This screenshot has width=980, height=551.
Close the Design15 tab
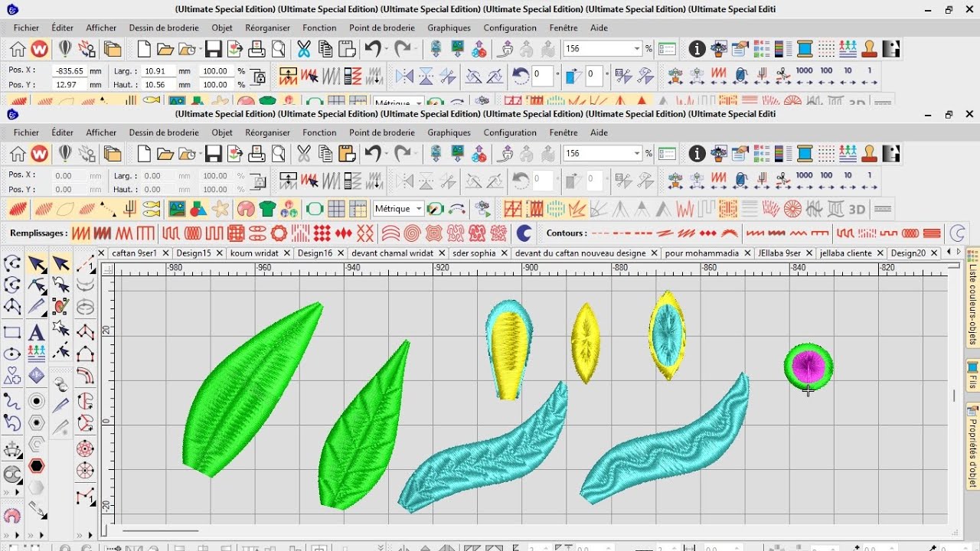coord(219,253)
